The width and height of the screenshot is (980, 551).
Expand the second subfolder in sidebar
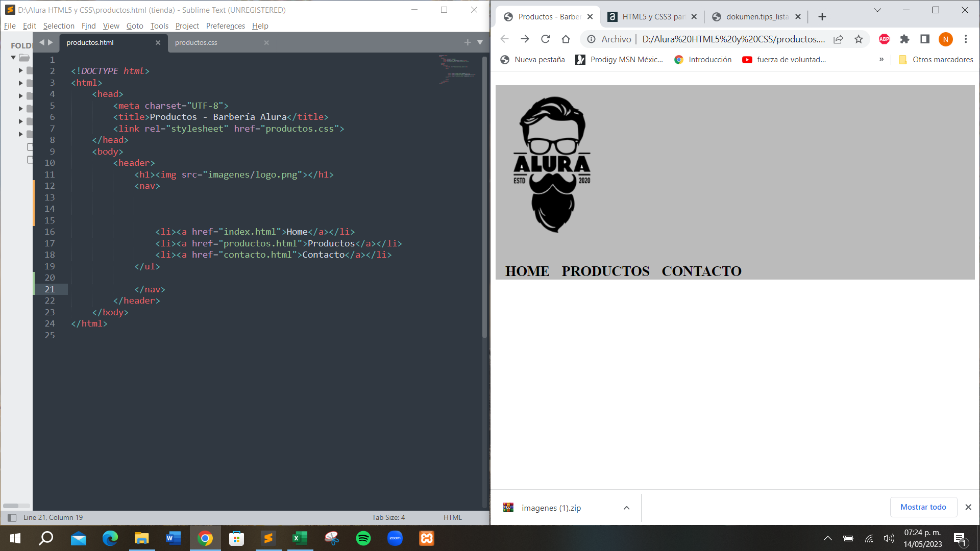pyautogui.click(x=21, y=83)
